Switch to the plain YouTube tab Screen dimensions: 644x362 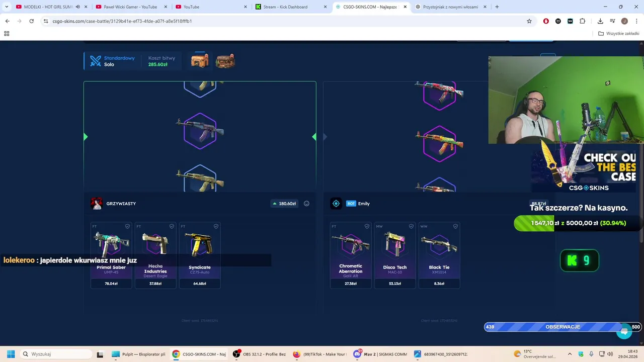(x=211, y=7)
